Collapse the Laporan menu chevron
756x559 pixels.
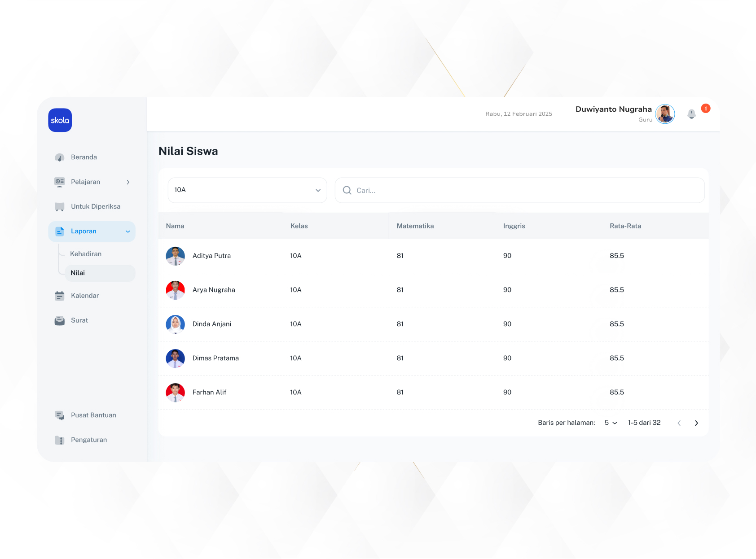pyautogui.click(x=128, y=231)
